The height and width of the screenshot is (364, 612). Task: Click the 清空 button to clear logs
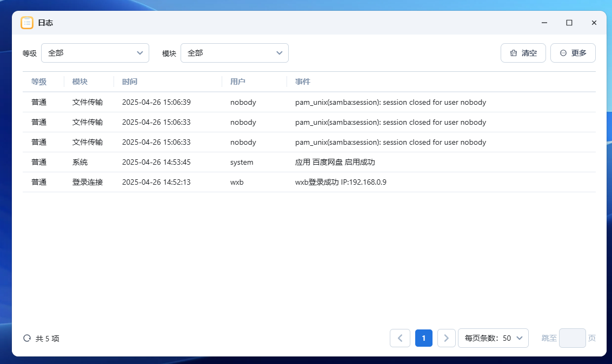523,53
